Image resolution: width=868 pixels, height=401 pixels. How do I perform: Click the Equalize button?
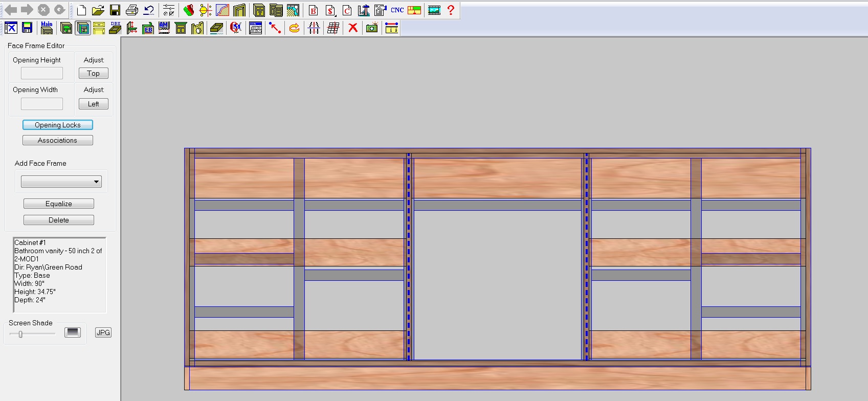pos(59,204)
